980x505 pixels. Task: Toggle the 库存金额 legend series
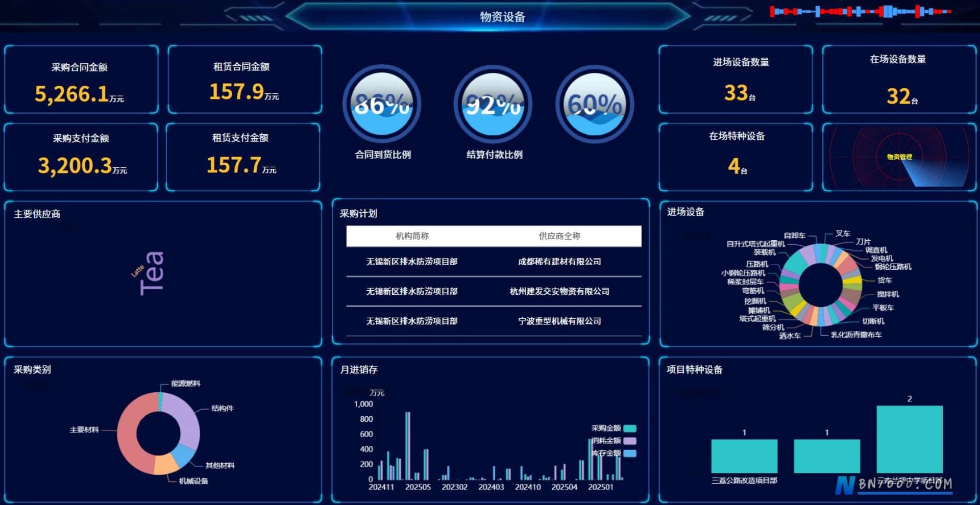click(x=614, y=453)
